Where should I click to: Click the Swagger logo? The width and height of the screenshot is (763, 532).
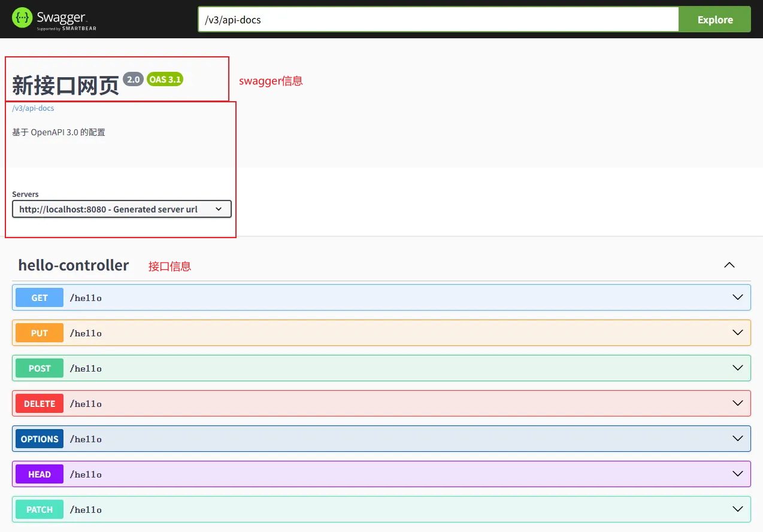pos(54,19)
